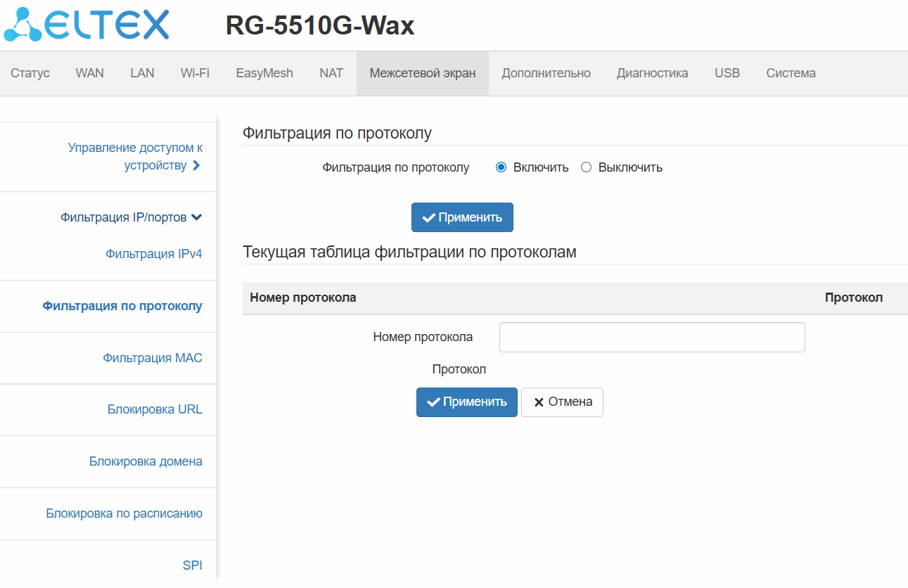The height and width of the screenshot is (588, 908).
Task: Go to the EasyMesh tab
Action: click(x=264, y=73)
